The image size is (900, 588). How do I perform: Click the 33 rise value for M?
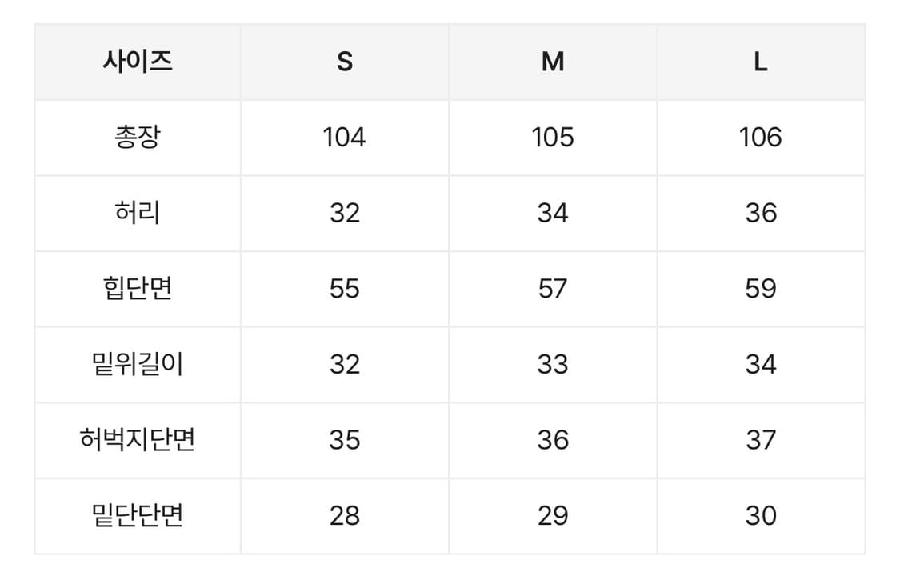click(553, 364)
